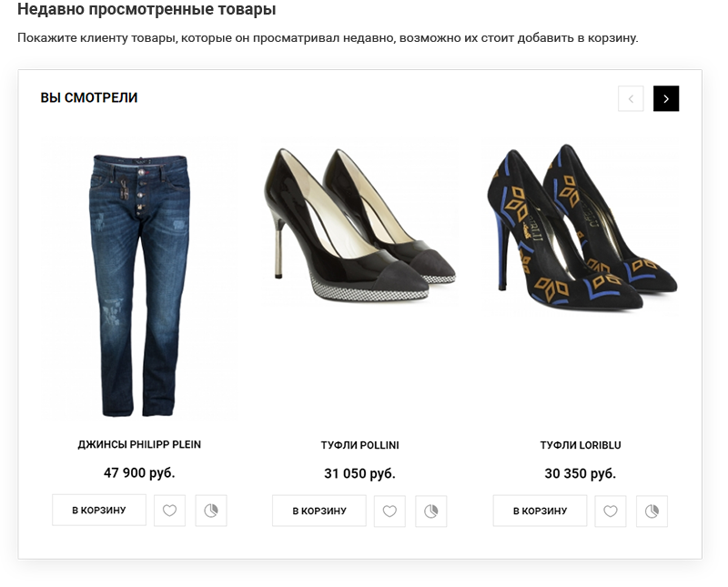
Task: Go to next carousel slide arrow
Action: (x=666, y=98)
